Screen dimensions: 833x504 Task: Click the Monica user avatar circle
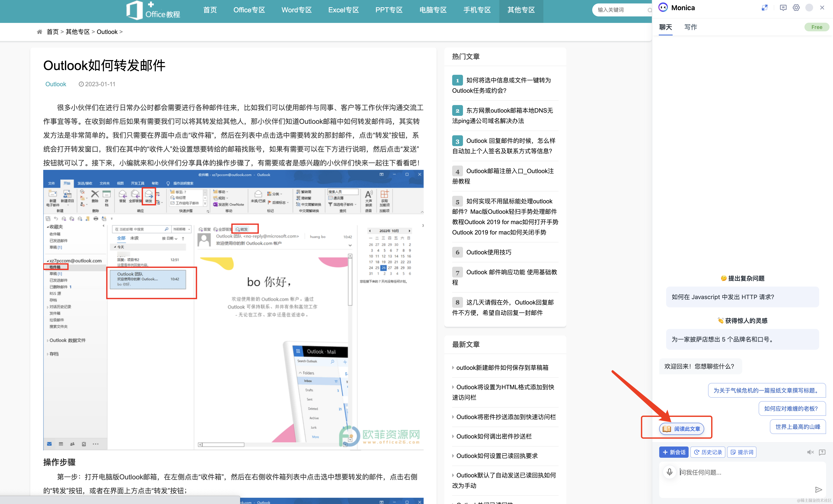coord(809,8)
